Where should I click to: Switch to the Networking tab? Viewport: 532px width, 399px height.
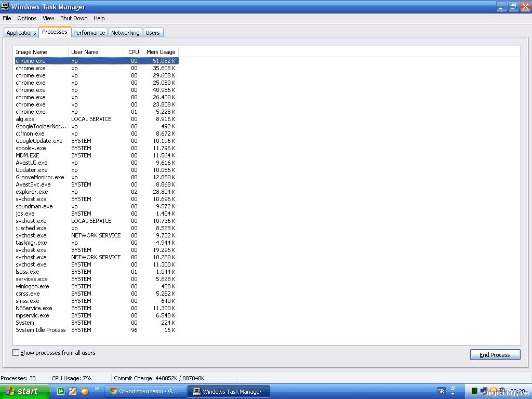pos(125,33)
